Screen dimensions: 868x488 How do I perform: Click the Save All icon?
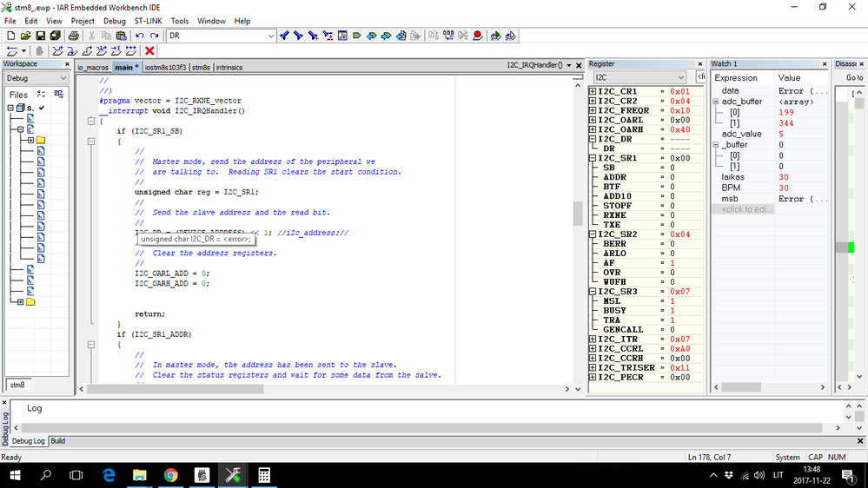[55, 36]
